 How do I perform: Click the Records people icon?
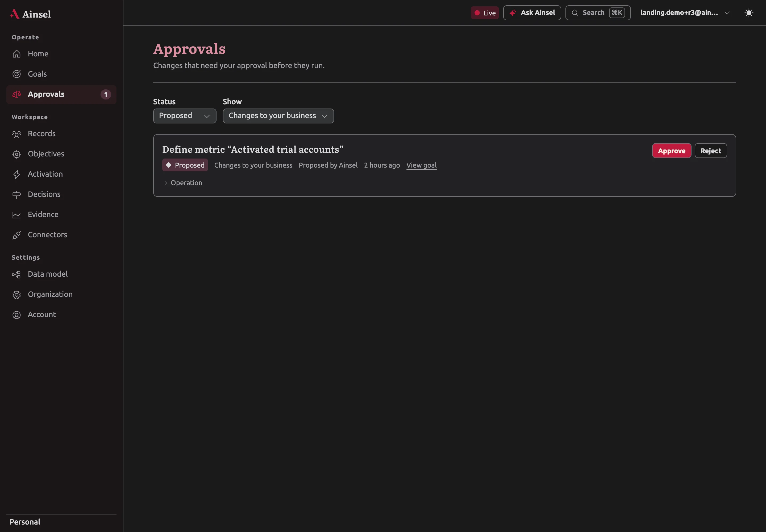pos(17,134)
